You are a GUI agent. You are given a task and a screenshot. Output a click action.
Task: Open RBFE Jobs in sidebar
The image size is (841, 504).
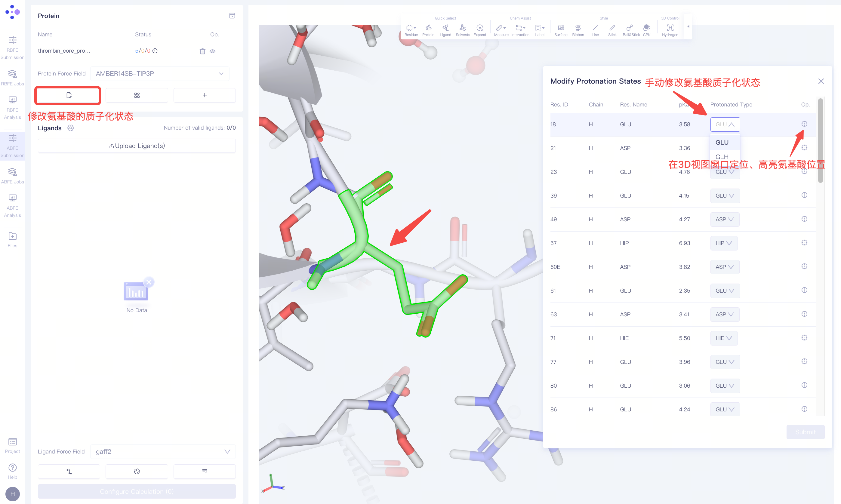tap(13, 77)
